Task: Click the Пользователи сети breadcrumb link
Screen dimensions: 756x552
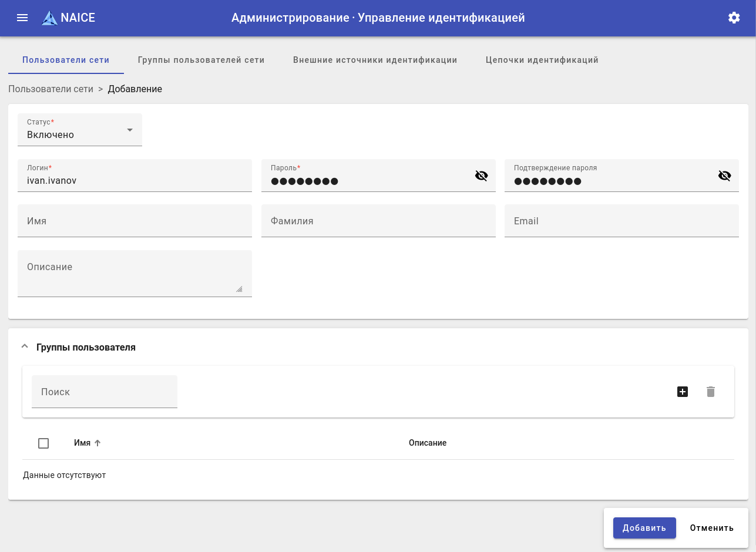Action: [x=51, y=89]
